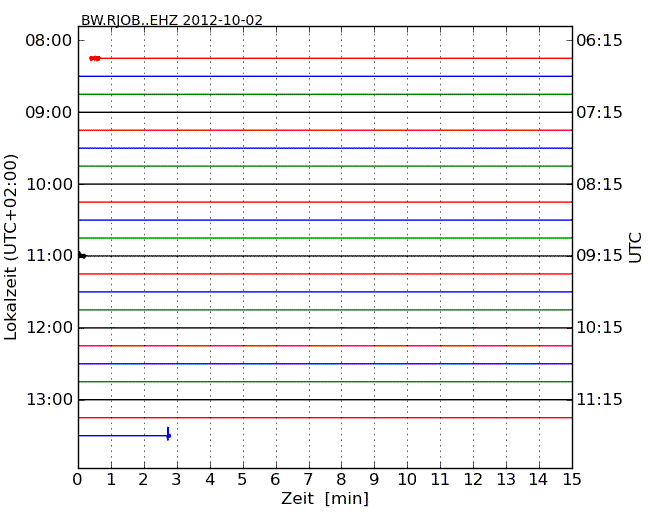Select the 12:00 local time tick label
This screenshot has width=650, height=520.
pyautogui.click(x=49, y=328)
